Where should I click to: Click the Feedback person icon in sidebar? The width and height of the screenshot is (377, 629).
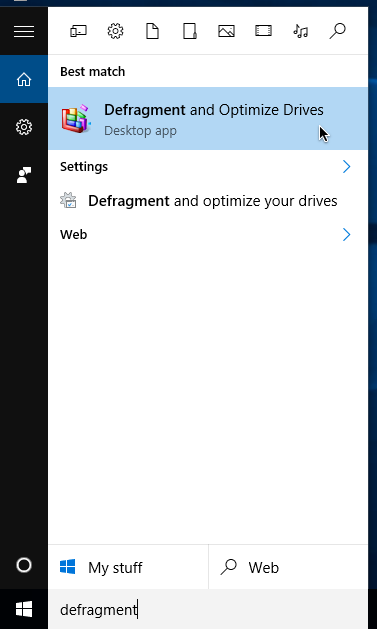tap(24, 175)
